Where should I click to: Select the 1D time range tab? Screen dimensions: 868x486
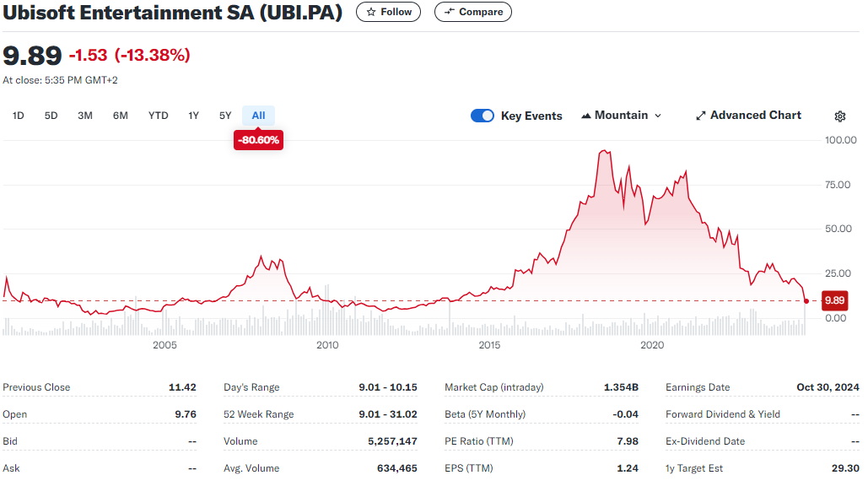19,116
